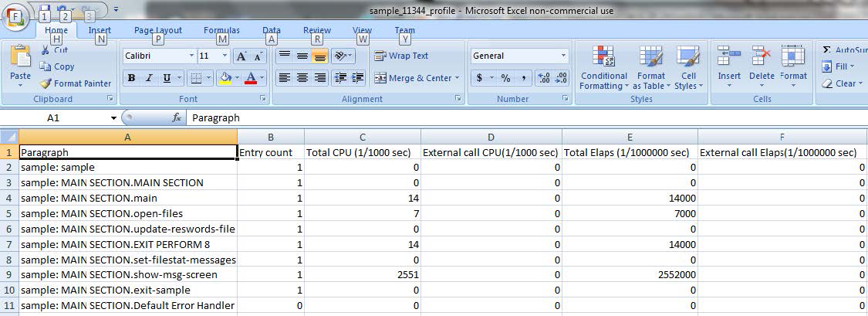
Task: Open fill color dropdown arrow
Action: pyautogui.click(x=237, y=78)
